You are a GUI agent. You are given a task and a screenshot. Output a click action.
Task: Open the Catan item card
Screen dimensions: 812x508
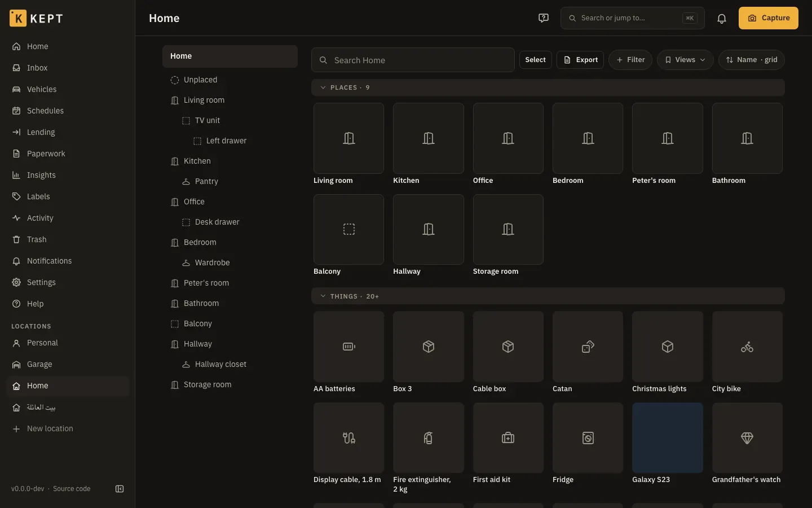[x=588, y=352]
